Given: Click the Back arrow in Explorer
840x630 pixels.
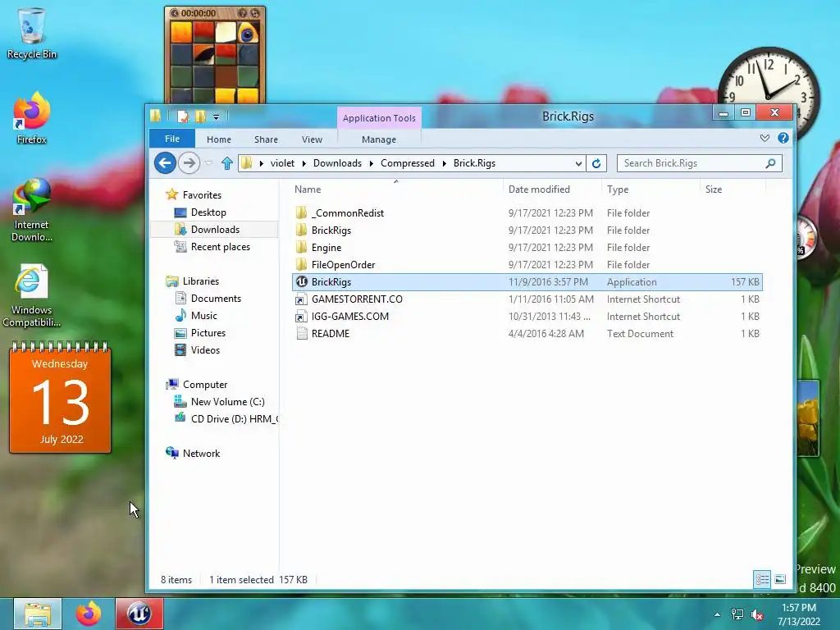Looking at the screenshot, I should pos(165,163).
